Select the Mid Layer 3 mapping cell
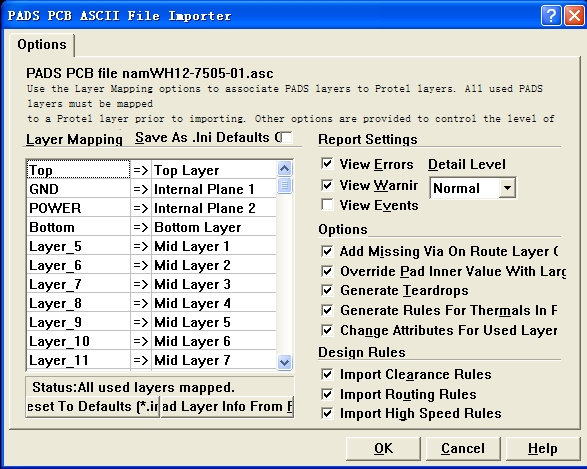587x469 pixels. 214,284
